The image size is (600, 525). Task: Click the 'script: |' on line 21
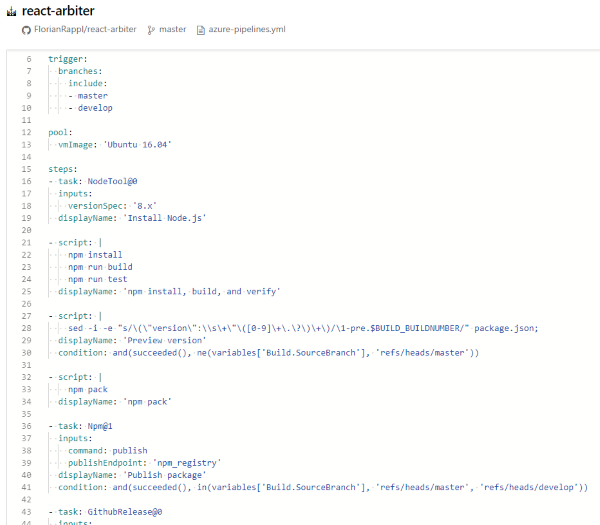click(x=75, y=243)
